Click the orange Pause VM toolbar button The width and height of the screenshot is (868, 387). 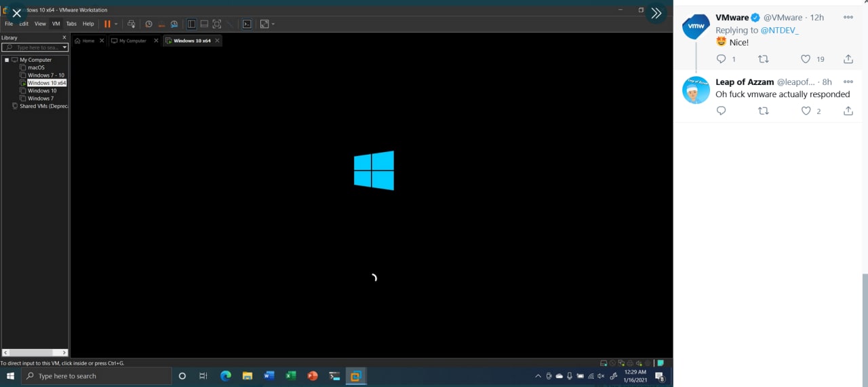pyautogui.click(x=107, y=24)
